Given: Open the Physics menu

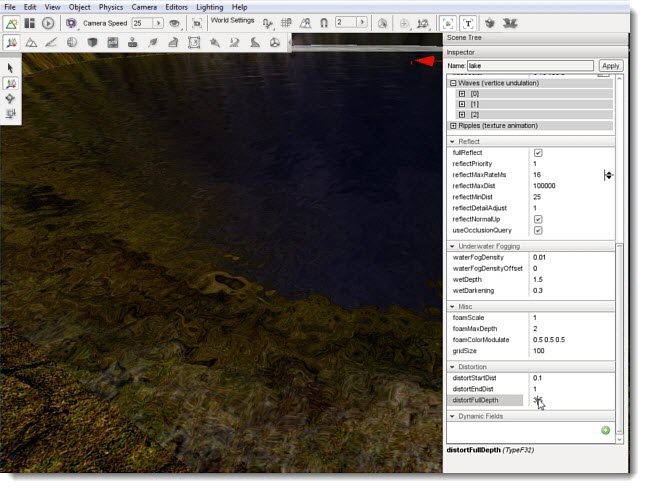Looking at the screenshot, I should point(111,7).
